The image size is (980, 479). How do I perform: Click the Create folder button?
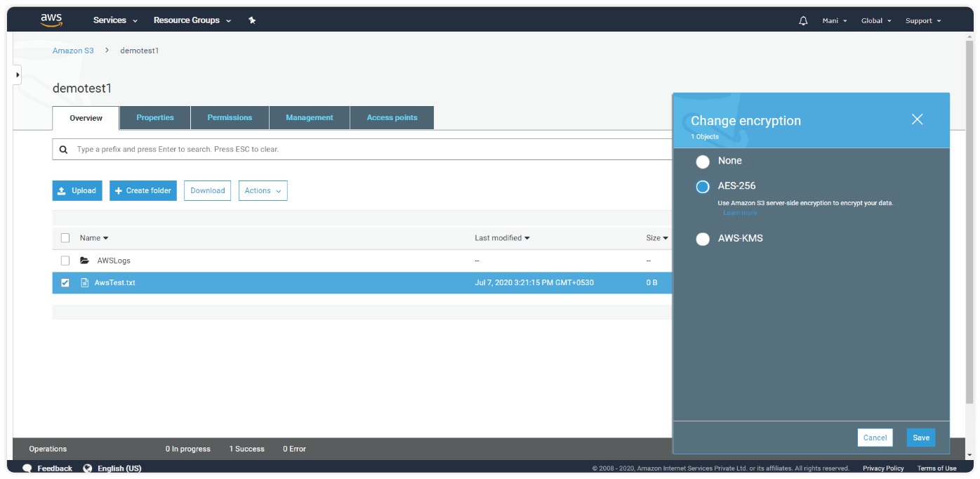[x=143, y=190]
